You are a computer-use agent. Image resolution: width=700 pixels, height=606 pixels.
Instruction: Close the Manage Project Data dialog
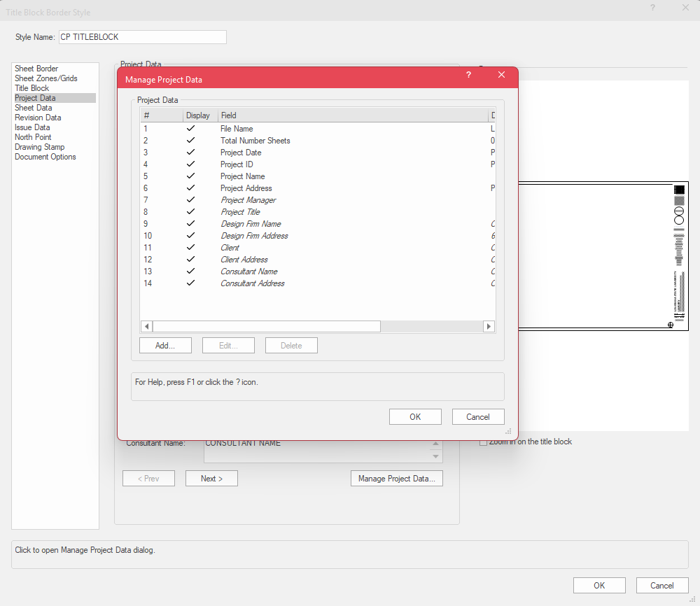501,75
